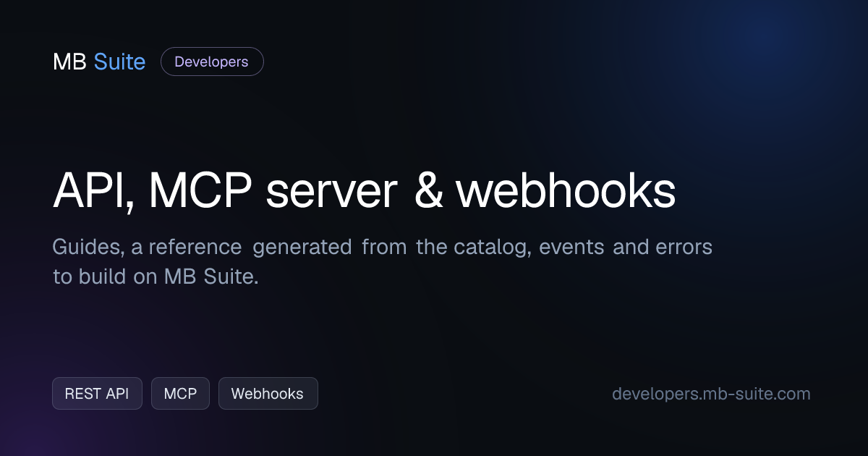Select the Webhooks tag

pos(268,394)
